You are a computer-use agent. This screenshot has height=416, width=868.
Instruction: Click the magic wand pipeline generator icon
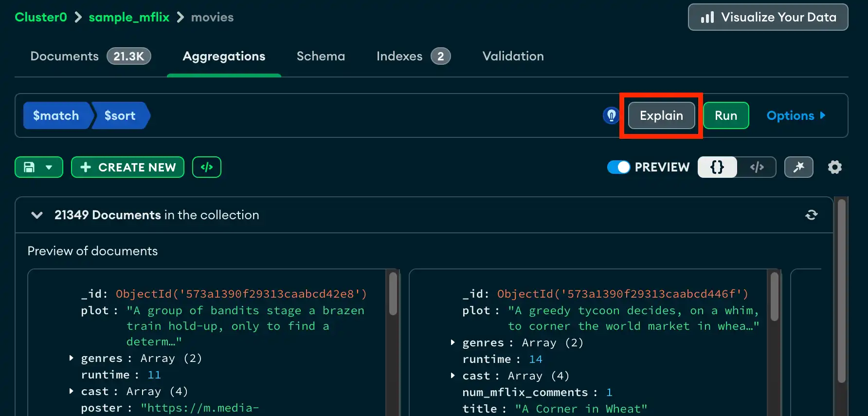[x=798, y=167]
